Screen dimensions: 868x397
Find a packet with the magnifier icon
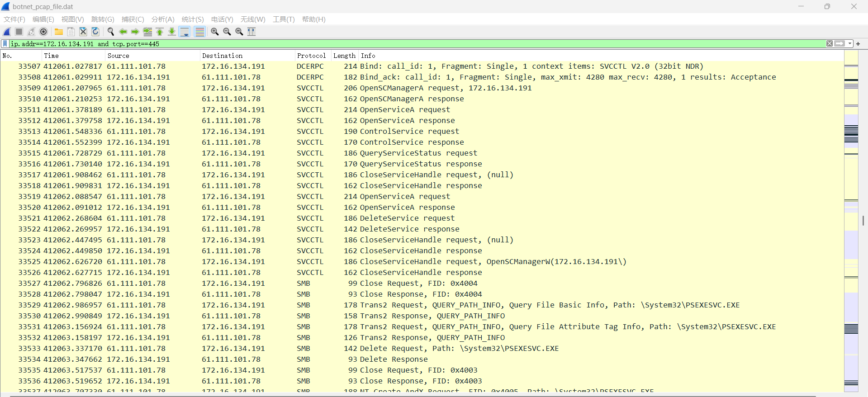click(111, 32)
